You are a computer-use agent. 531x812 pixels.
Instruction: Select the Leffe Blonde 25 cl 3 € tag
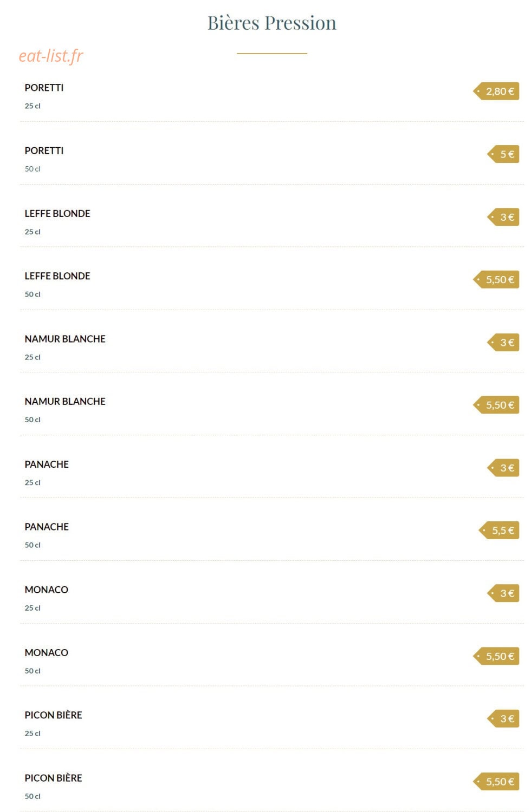tap(503, 217)
